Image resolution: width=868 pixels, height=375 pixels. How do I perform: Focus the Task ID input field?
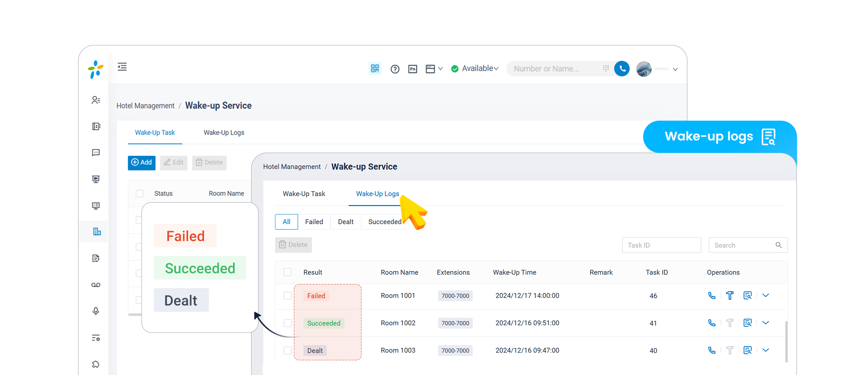coord(662,245)
